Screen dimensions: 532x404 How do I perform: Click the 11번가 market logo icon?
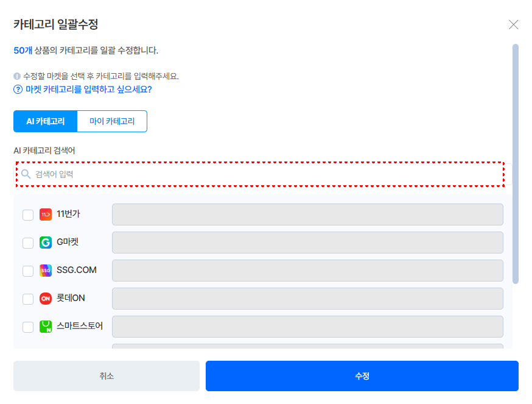46,214
